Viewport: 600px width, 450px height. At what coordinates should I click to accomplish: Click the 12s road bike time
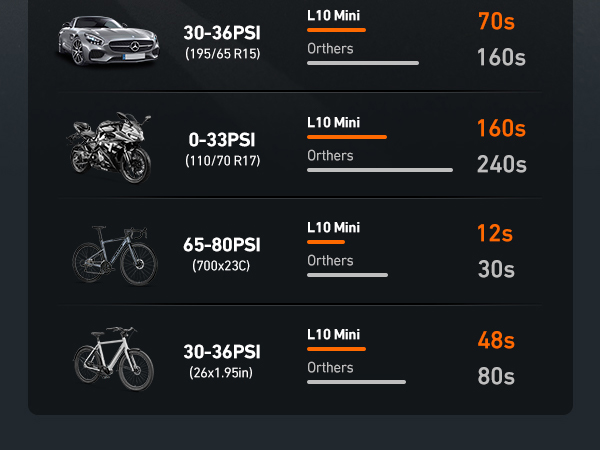(x=494, y=234)
